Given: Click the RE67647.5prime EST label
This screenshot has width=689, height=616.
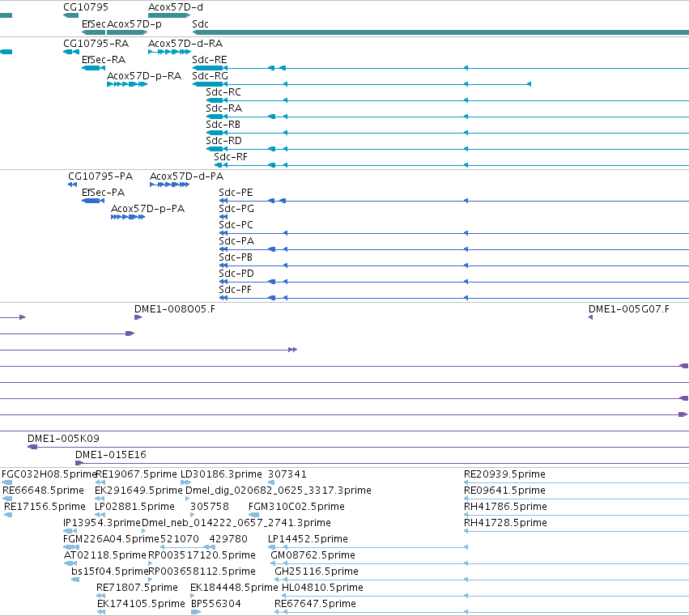Looking at the screenshot, I should pyautogui.click(x=315, y=605).
